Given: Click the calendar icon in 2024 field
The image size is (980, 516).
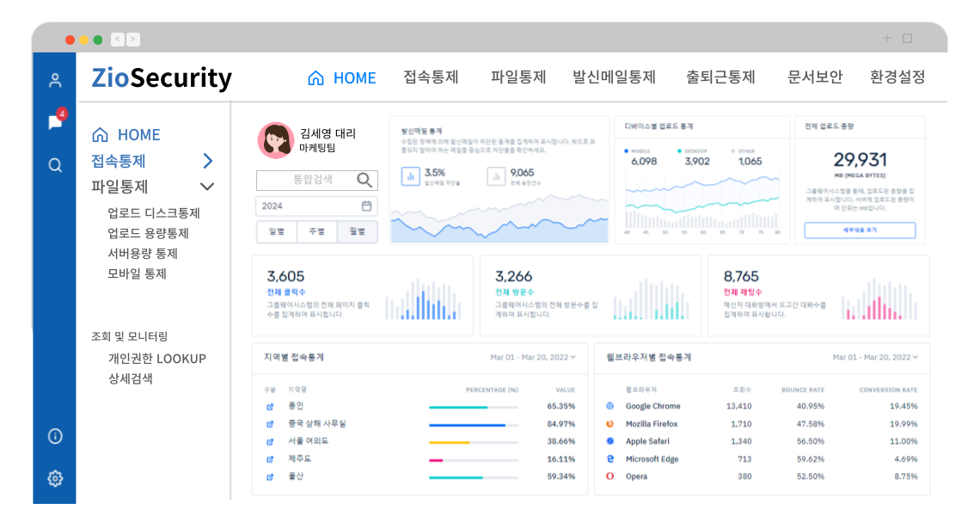Looking at the screenshot, I should click(x=366, y=206).
